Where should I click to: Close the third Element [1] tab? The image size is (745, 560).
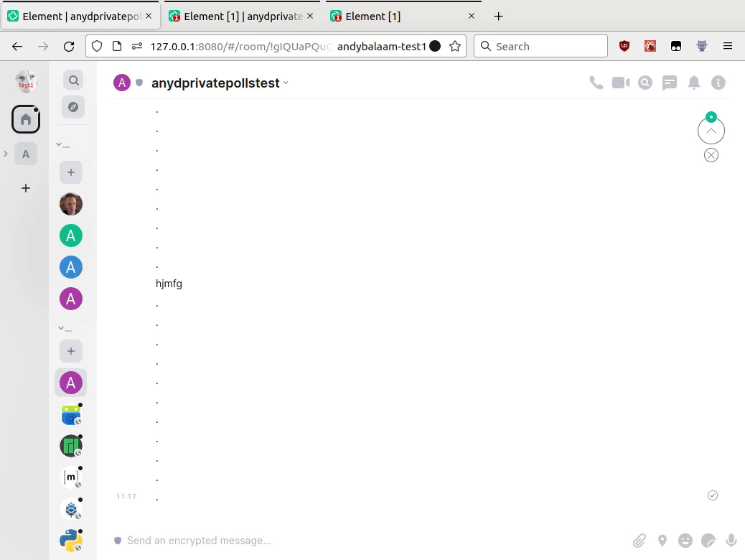472,17
